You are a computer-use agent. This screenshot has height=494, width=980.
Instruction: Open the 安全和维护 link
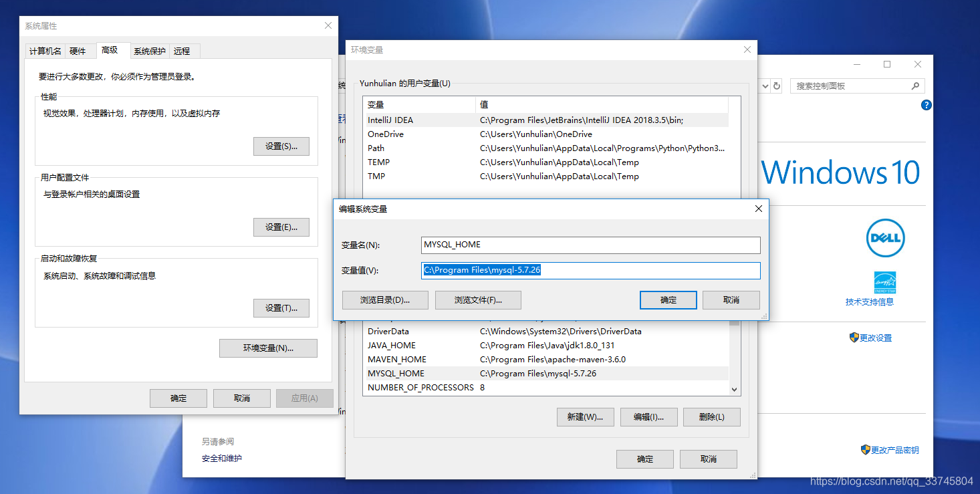coord(222,459)
